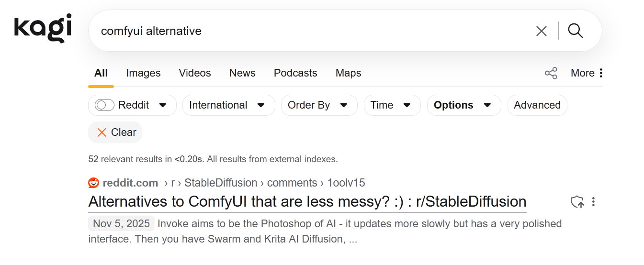
Task: Open the News tab
Action: [242, 73]
